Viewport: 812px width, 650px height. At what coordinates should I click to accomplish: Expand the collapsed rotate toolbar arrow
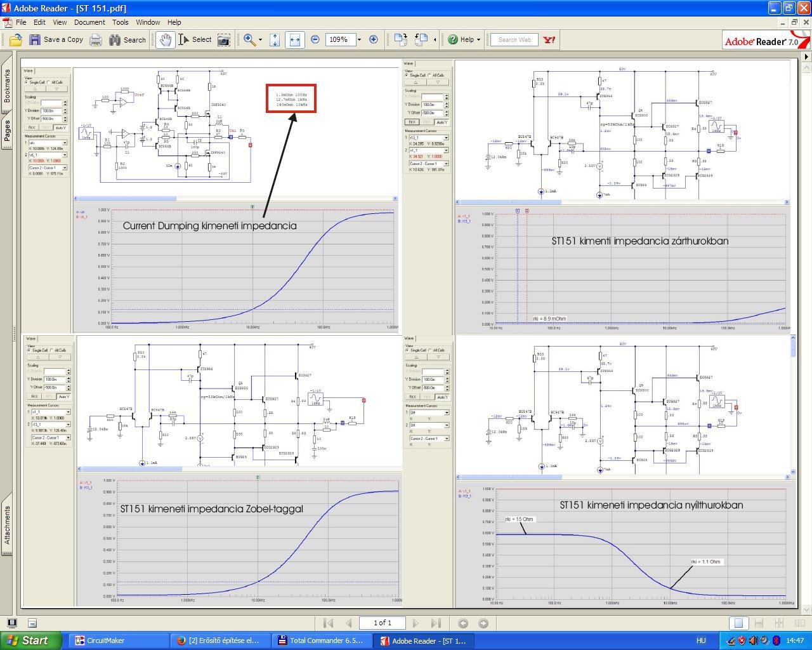click(x=435, y=40)
